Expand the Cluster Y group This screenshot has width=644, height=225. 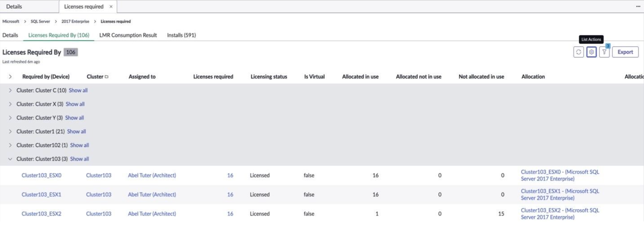pyautogui.click(x=10, y=118)
